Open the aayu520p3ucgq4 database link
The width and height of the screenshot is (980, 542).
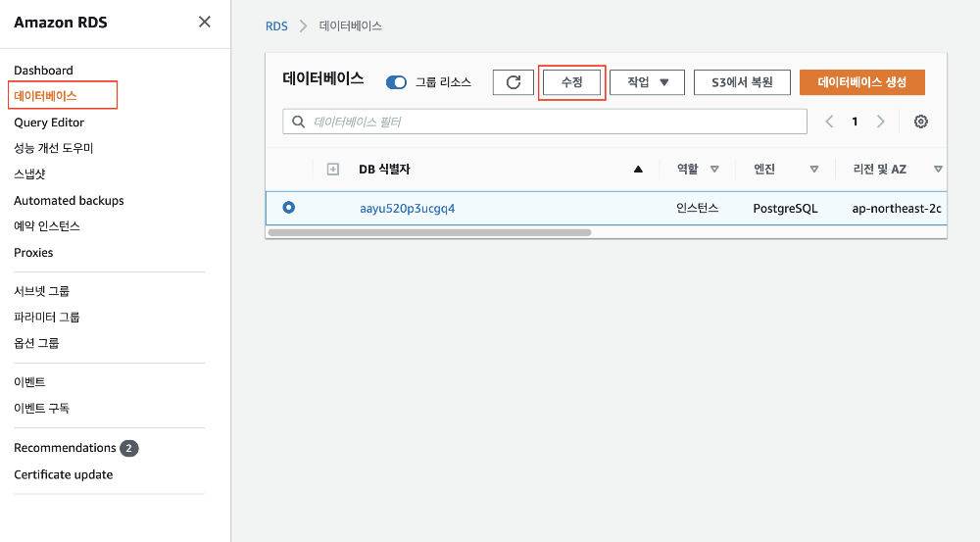coord(408,208)
